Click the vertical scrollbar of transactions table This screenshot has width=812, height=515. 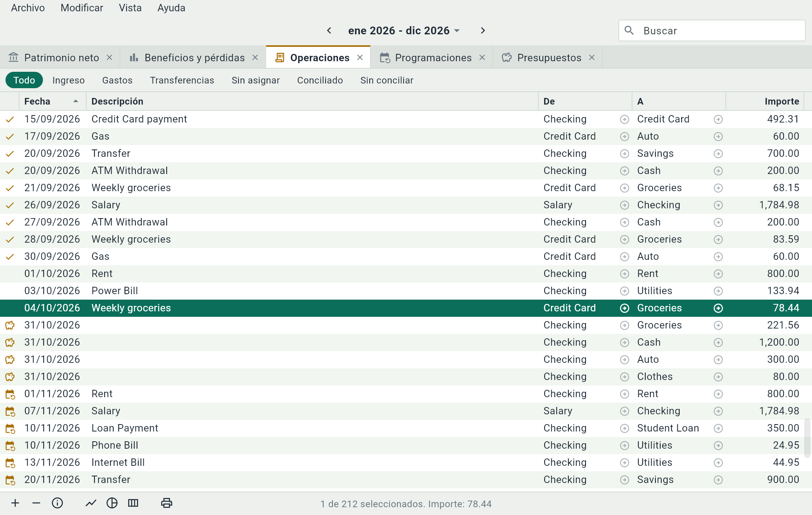click(807, 438)
